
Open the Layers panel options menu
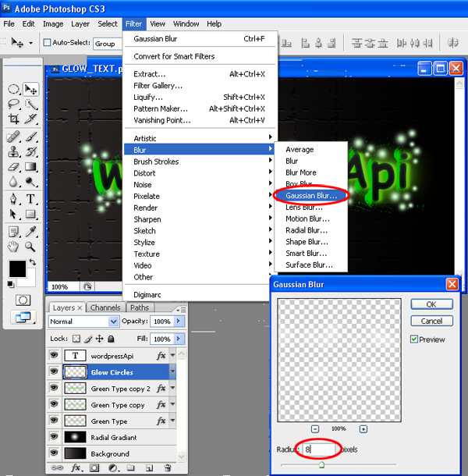click(181, 309)
